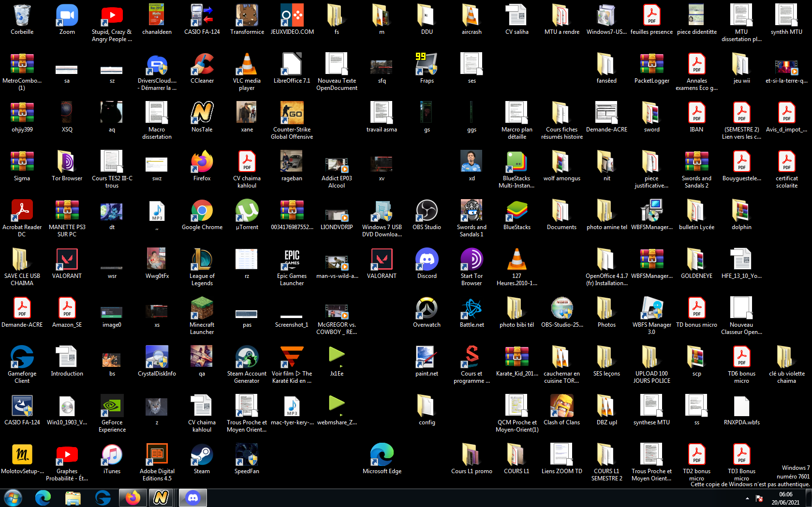Launch SpeedFan from the desktop
Viewport: 812px width, 507px height.
[x=247, y=459]
